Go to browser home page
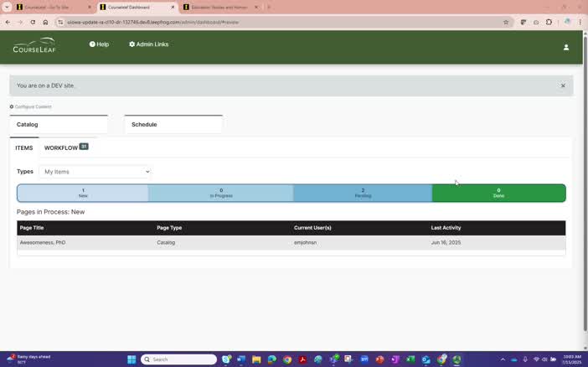588x367 pixels. tap(45, 22)
